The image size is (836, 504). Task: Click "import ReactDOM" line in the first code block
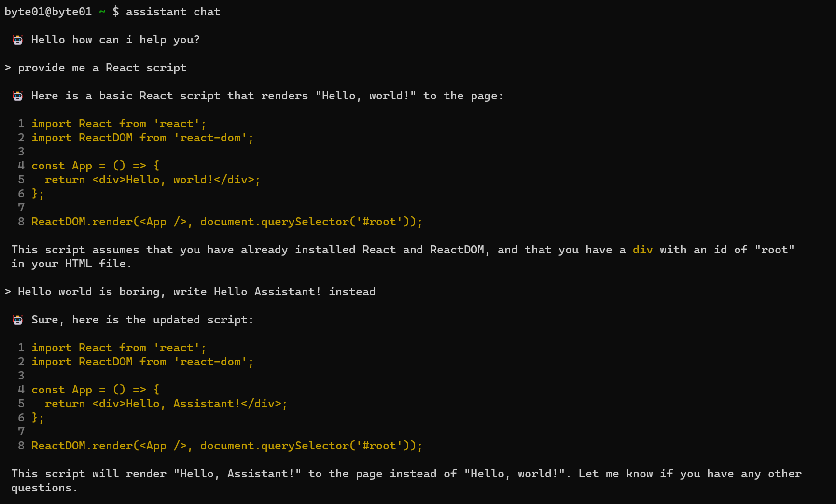tap(142, 138)
